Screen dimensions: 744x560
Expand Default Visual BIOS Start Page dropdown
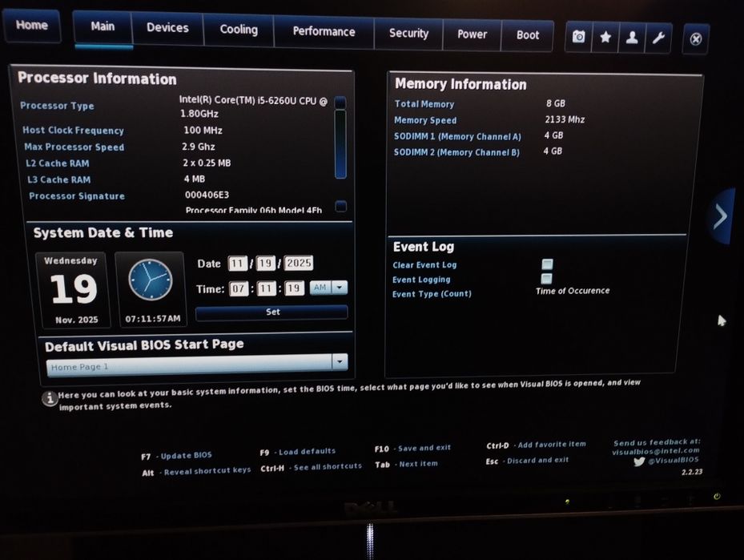point(340,362)
